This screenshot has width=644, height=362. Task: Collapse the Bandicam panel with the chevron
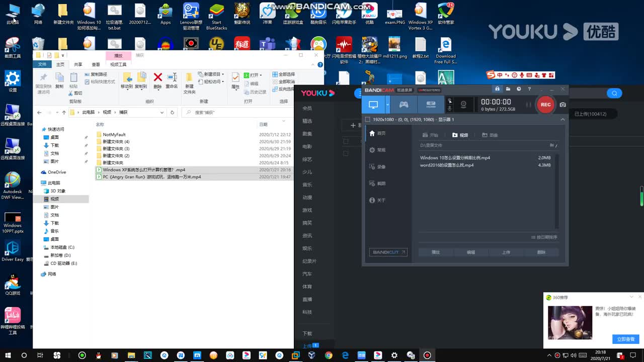562,120
